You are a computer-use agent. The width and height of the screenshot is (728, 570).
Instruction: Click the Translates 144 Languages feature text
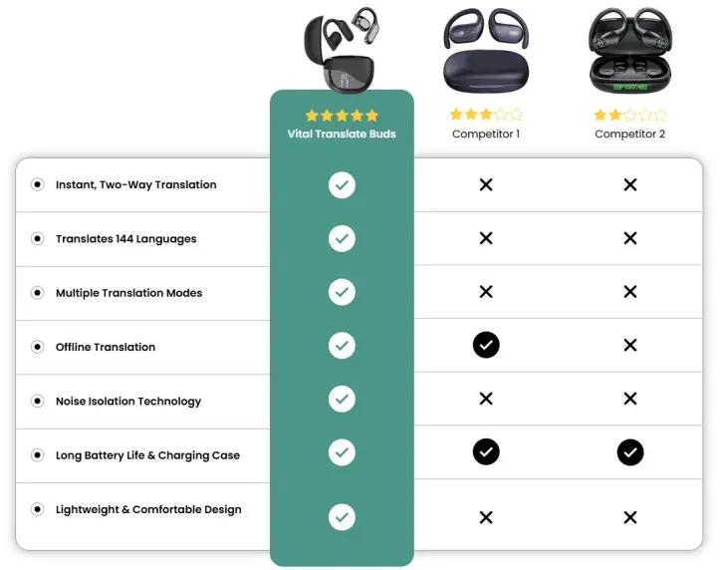(125, 239)
